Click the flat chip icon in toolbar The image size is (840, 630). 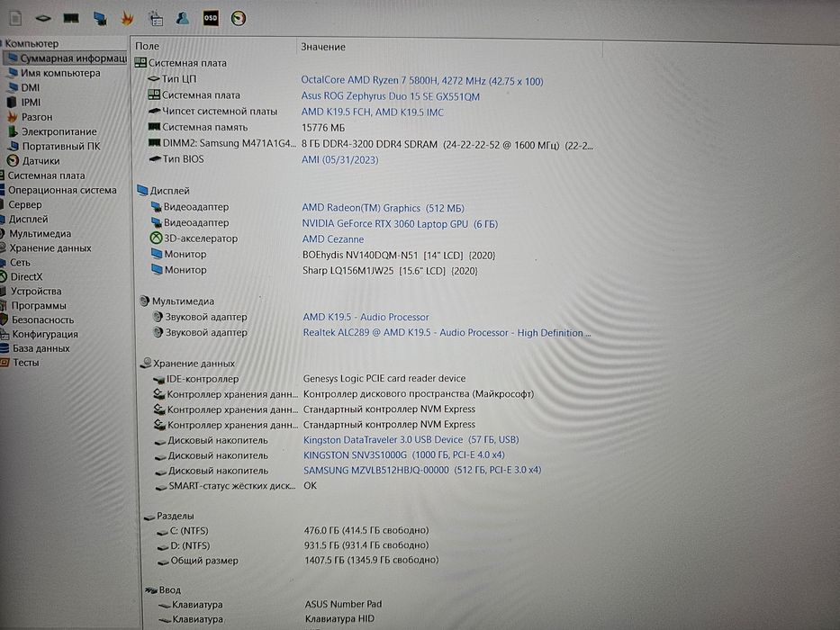(x=43, y=19)
